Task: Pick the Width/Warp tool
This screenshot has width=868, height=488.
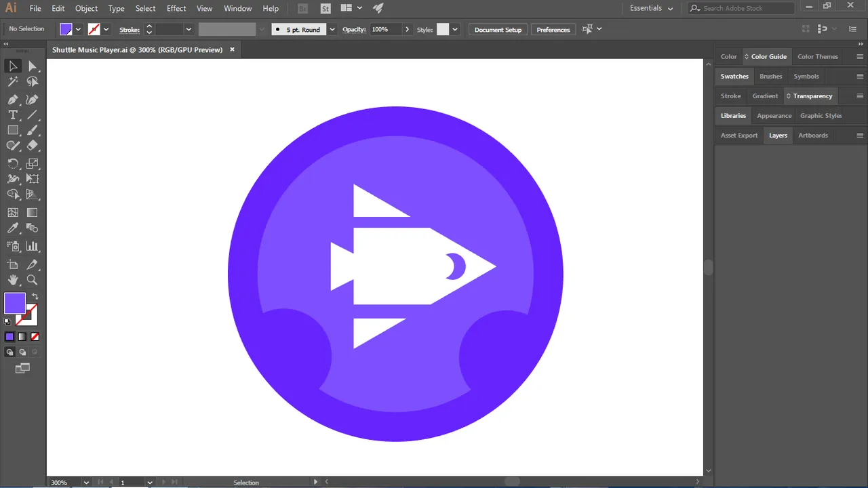Action: point(13,179)
